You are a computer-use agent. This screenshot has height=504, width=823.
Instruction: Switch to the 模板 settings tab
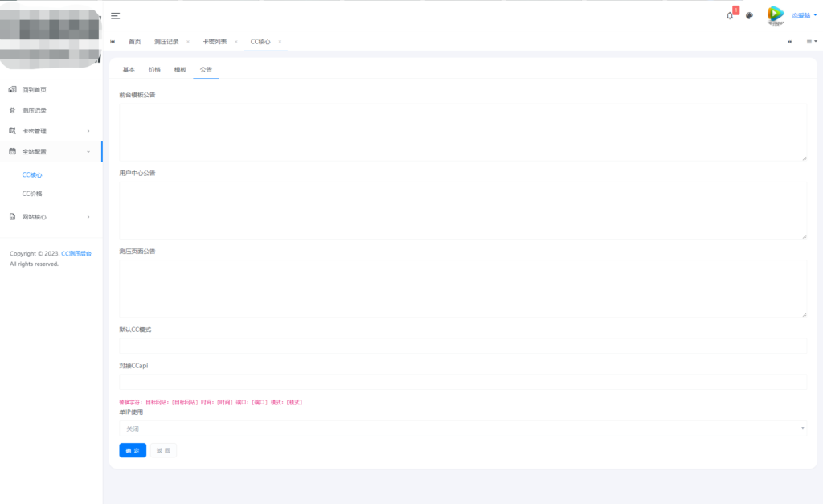click(180, 70)
